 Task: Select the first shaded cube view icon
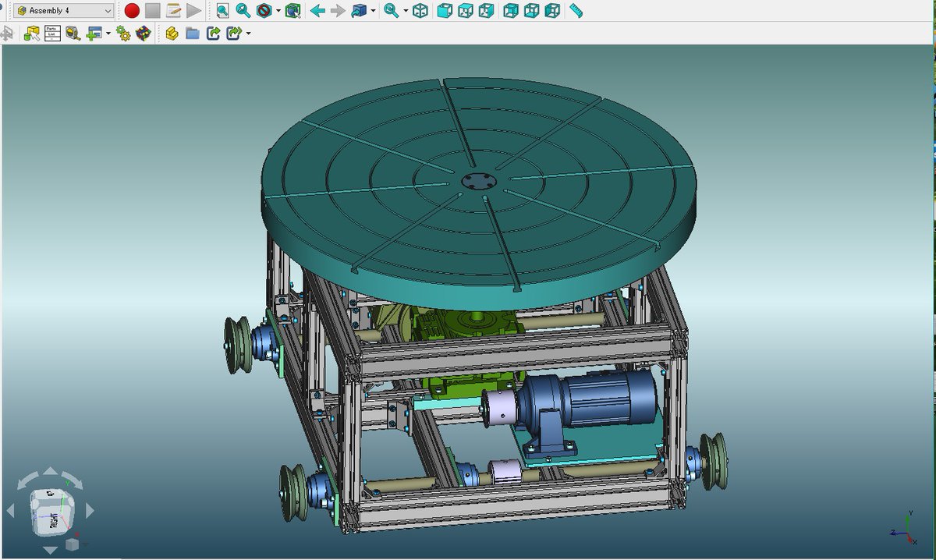(x=444, y=11)
